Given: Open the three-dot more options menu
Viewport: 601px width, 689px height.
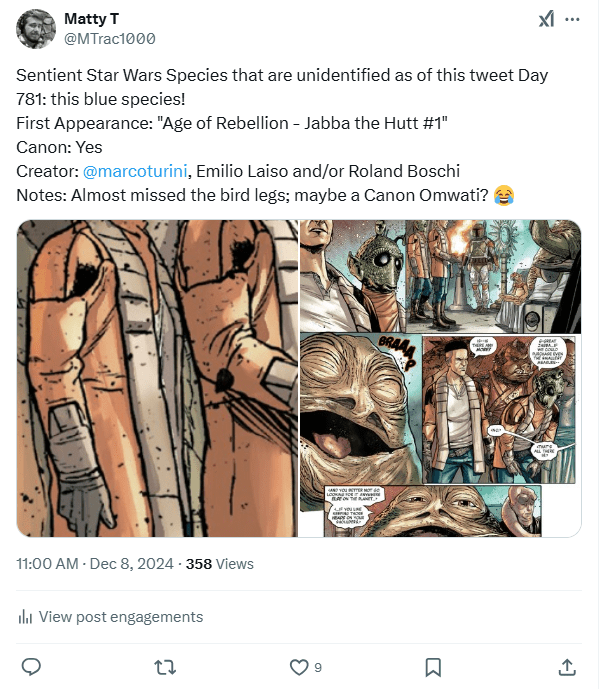Looking at the screenshot, I should click(572, 20).
